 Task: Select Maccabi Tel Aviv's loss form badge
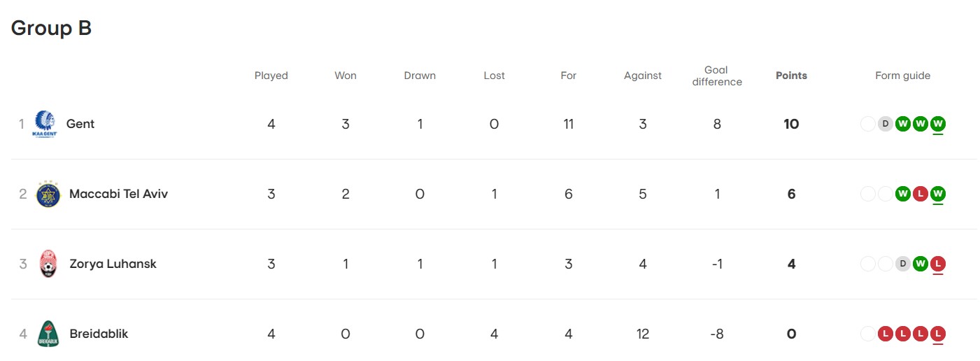(921, 194)
